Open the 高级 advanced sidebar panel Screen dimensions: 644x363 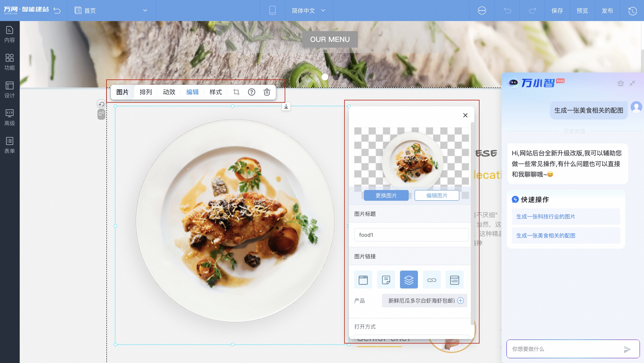[9, 117]
